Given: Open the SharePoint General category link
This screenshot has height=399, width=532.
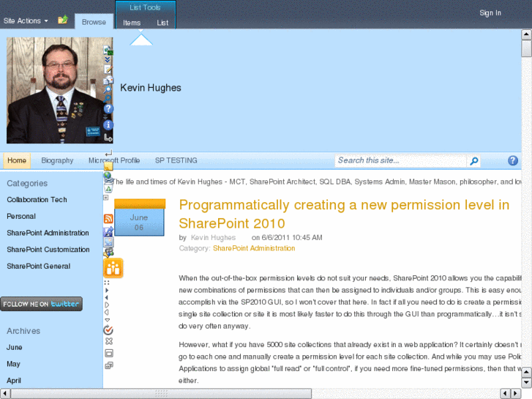Looking at the screenshot, I should coord(39,266).
